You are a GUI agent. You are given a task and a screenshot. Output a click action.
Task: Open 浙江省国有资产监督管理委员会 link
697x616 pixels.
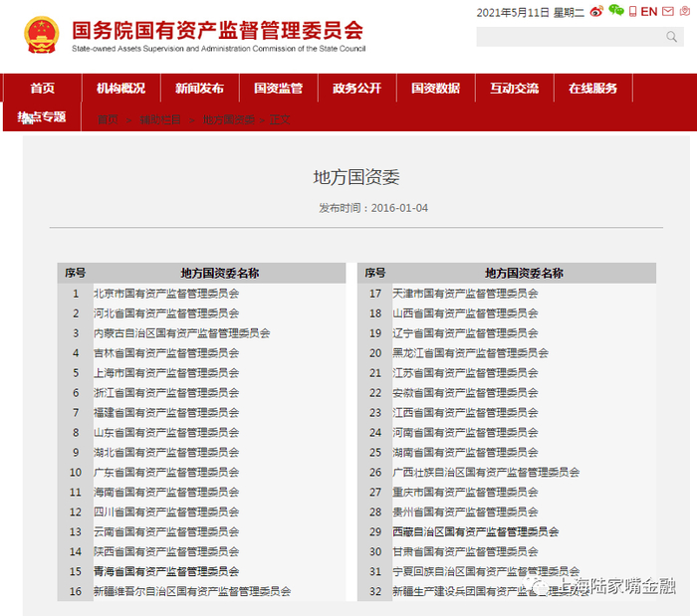[166, 393]
